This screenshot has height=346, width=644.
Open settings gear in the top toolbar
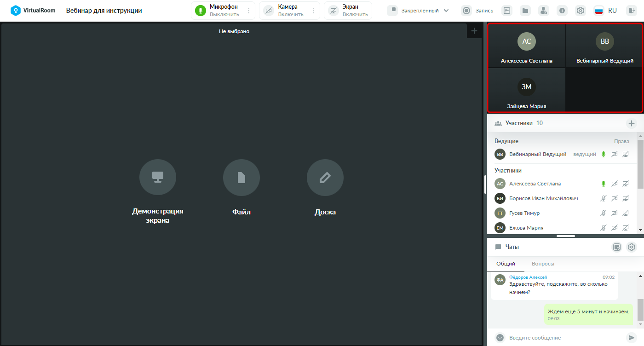click(581, 11)
